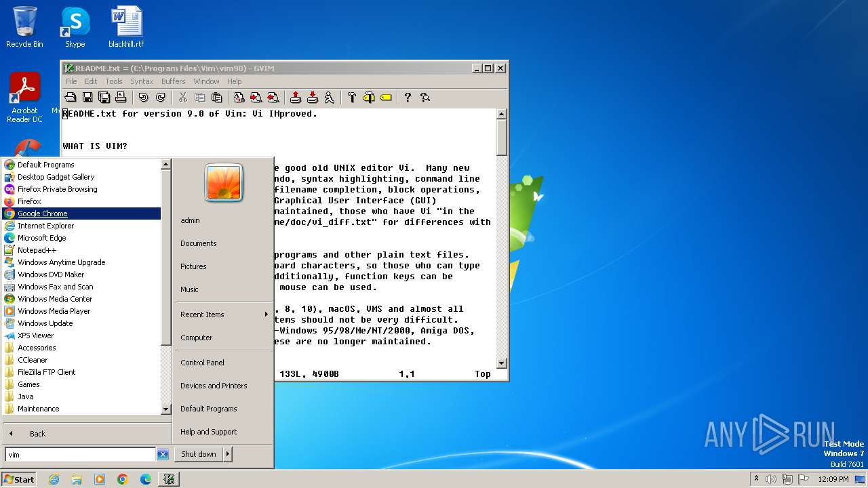Click the Save all files toolbar icon

click(104, 98)
